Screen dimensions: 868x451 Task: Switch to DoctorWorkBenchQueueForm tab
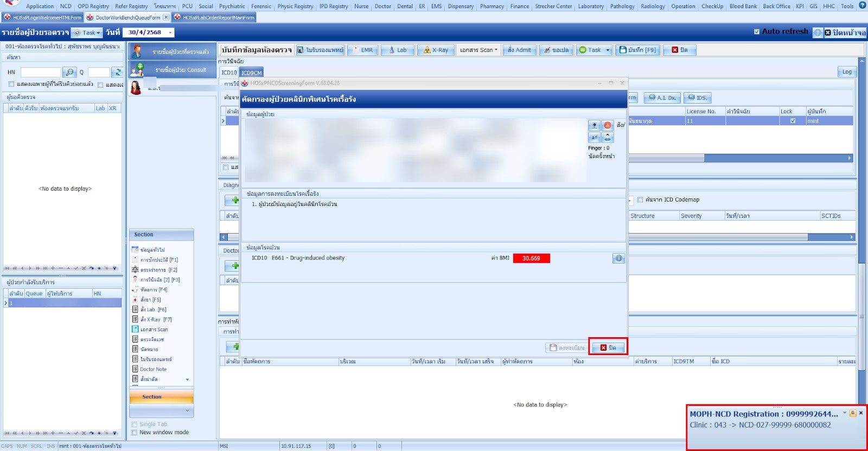point(127,17)
